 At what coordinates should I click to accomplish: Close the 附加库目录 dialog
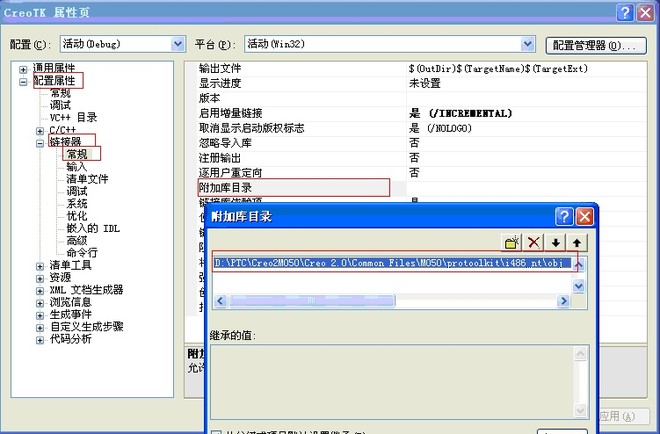click(586, 217)
